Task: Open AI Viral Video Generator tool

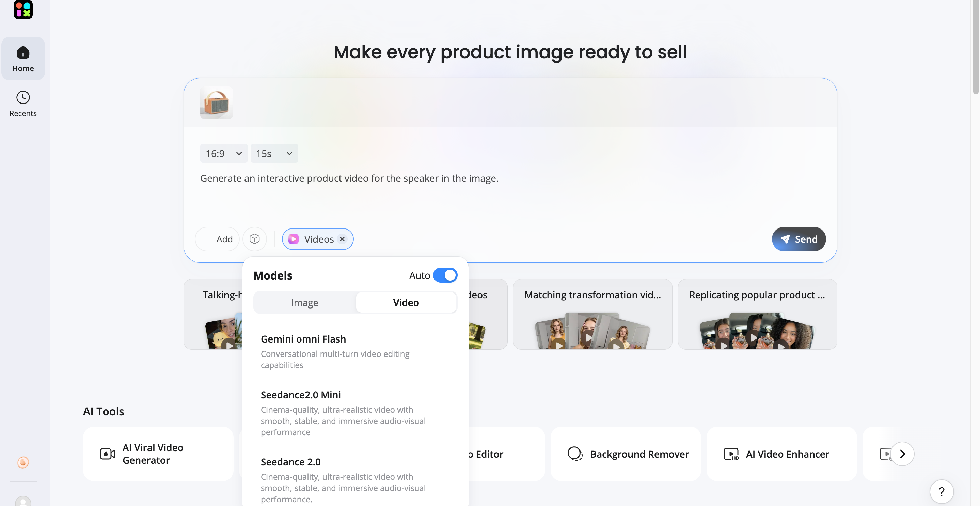Action: pyautogui.click(x=158, y=454)
